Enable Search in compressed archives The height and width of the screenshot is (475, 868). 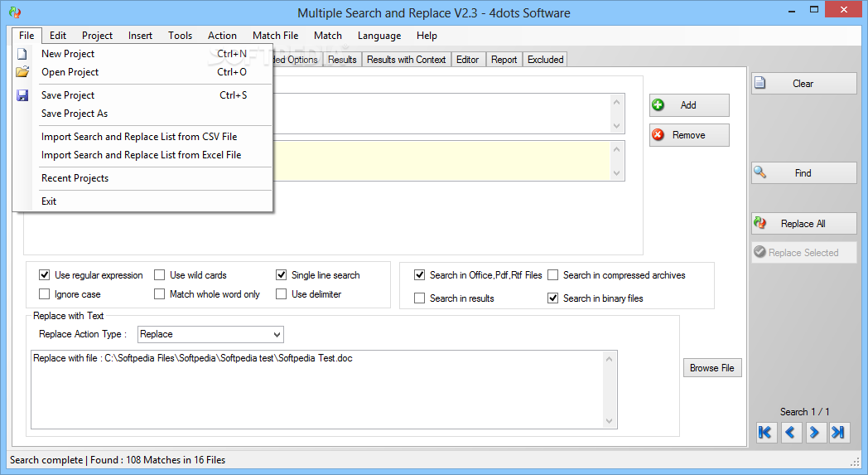(x=552, y=275)
